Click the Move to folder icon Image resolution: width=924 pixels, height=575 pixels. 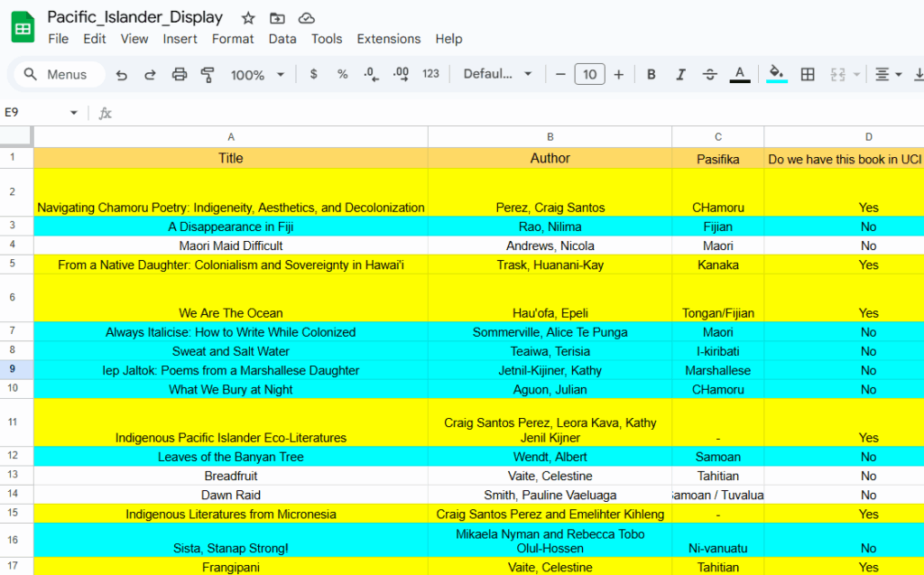click(x=277, y=18)
